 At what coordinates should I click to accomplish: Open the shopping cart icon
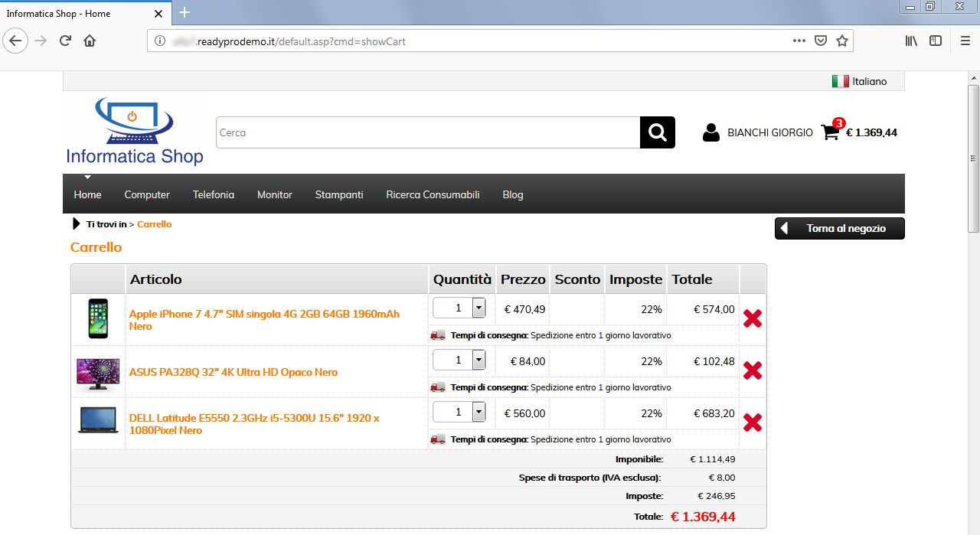pos(830,132)
